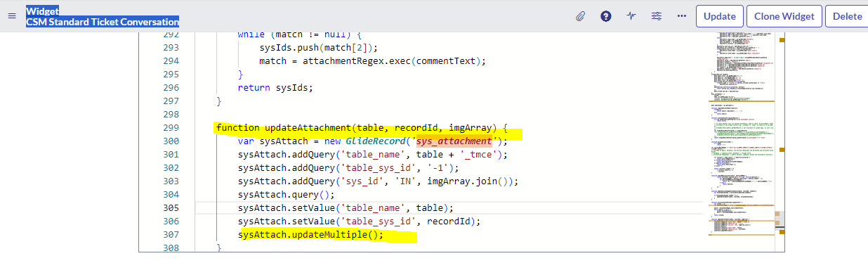The width and height of the screenshot is (868, 263).
Task: Click the Delete button
Action: [847, 16]
